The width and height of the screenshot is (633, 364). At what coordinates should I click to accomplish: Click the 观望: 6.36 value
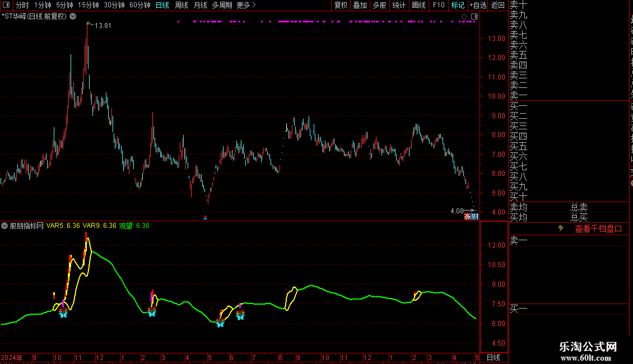134,226
